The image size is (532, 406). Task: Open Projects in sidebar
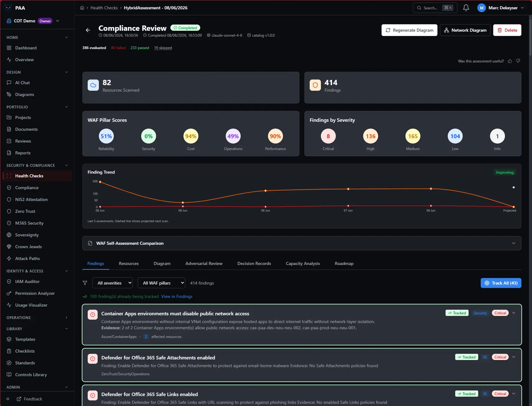pyautogui.click(x=37, y=117)
